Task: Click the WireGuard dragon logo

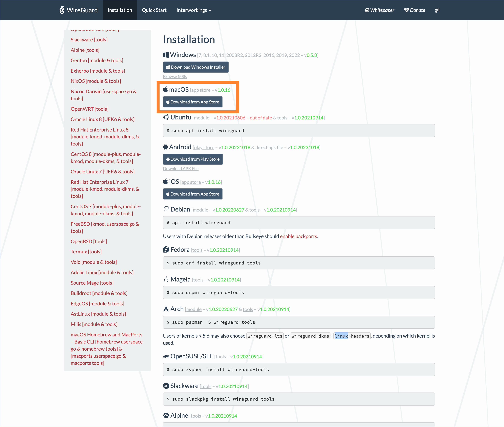Action: tap(62, 10)
